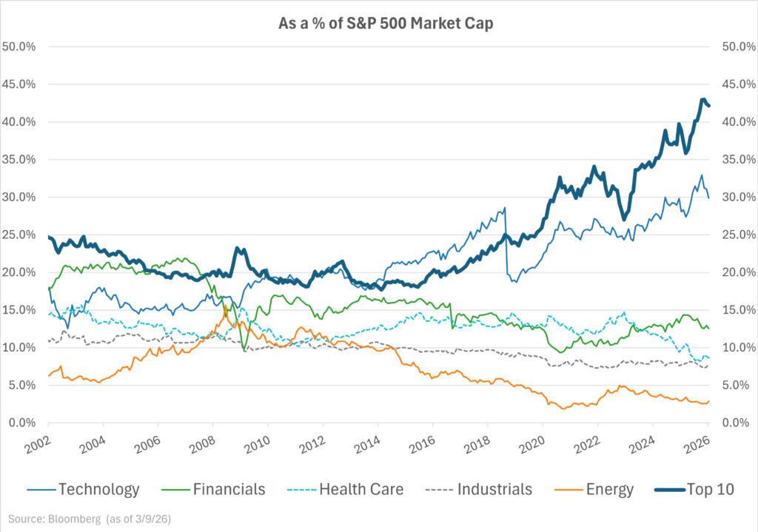Click the chart title about S&P 500 Market Cap
The width and height of the screenshot is (758, 532).
pos(379,23)
